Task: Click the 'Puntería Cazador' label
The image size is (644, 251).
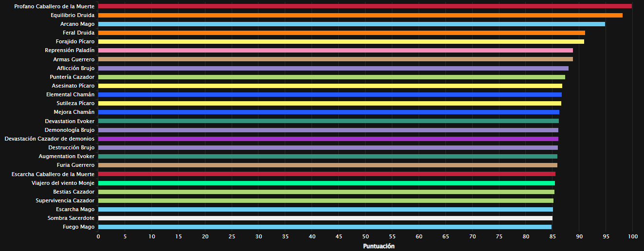Action: coord(72,77)
